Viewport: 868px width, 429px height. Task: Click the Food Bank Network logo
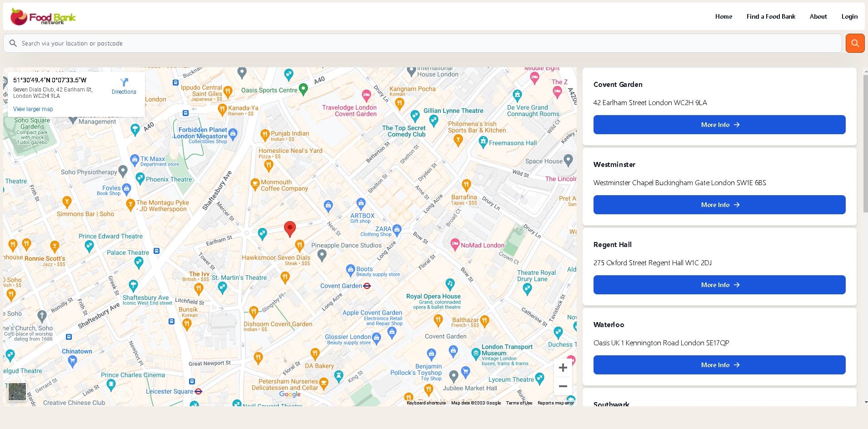(43, 16)
